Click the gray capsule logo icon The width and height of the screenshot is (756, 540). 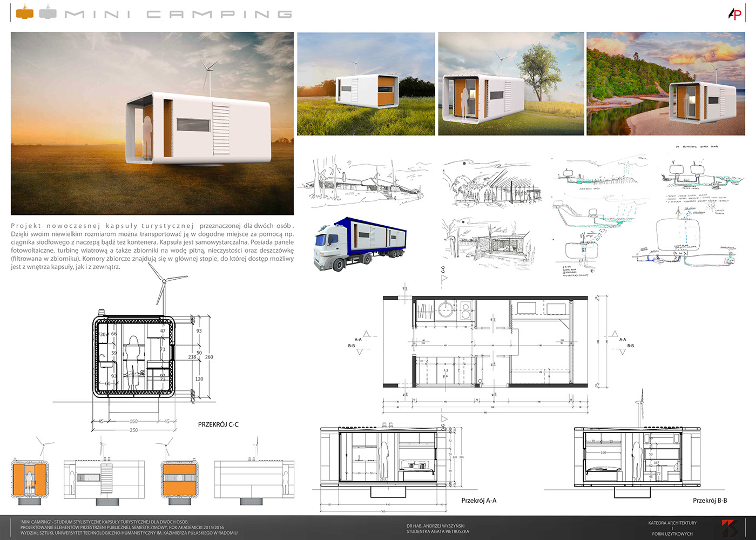48,12
